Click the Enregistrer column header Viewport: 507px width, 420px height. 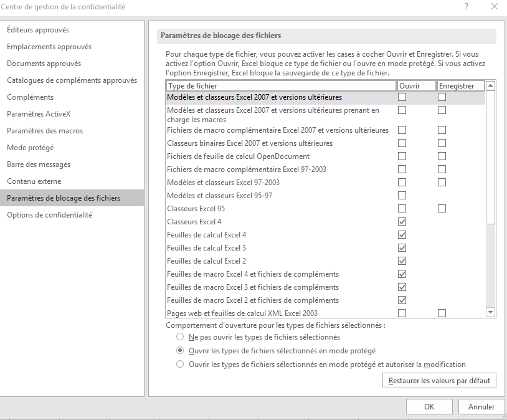(461, 86)
